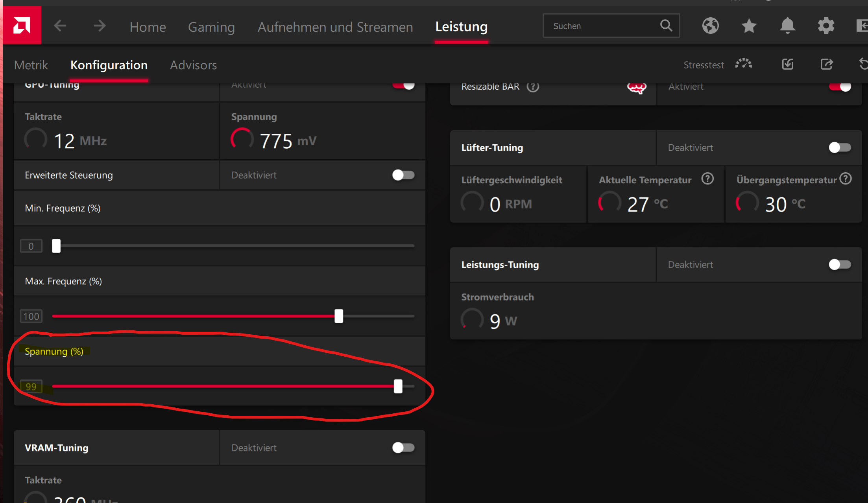
Task: Enable the Erweiterte Steuerung toggle
Action: point(403,175)
